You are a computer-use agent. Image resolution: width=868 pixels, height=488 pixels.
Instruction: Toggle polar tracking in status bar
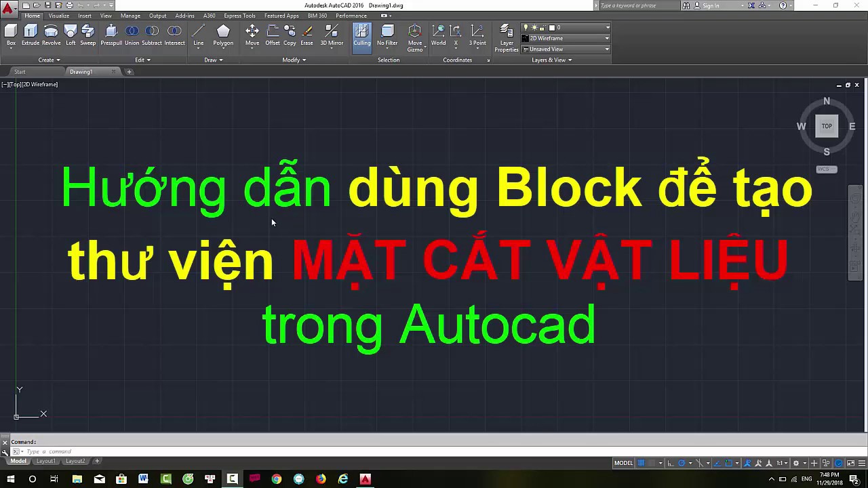[682, 463]
